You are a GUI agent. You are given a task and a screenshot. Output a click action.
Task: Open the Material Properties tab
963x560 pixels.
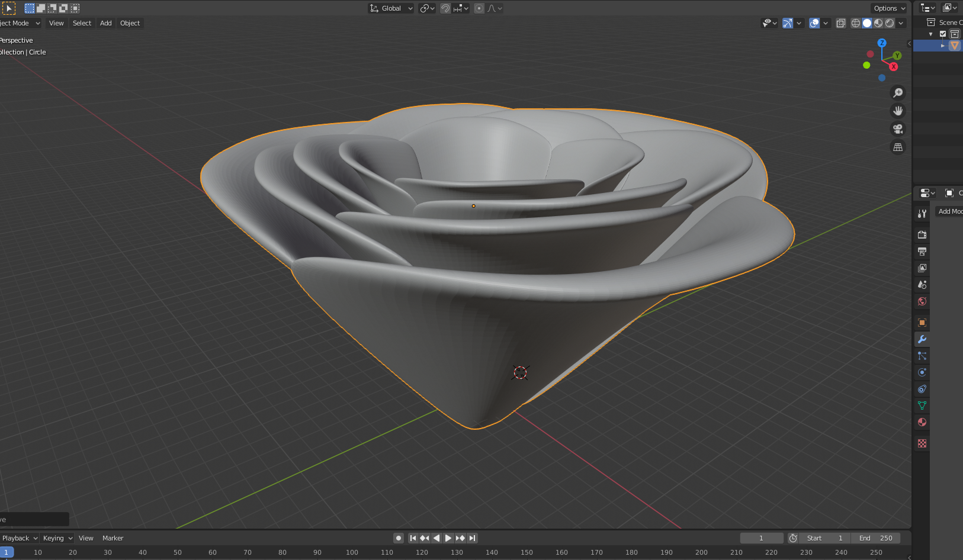pos(922,422)
